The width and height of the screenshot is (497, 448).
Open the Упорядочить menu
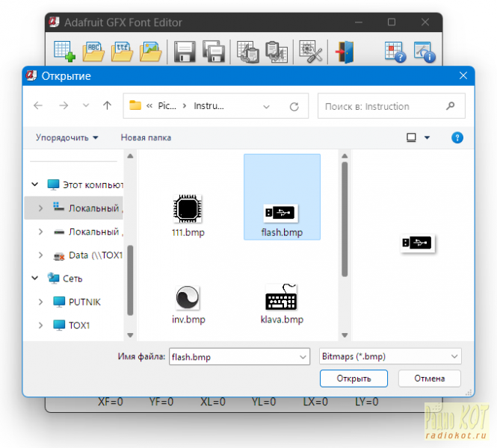pos(67,137)
